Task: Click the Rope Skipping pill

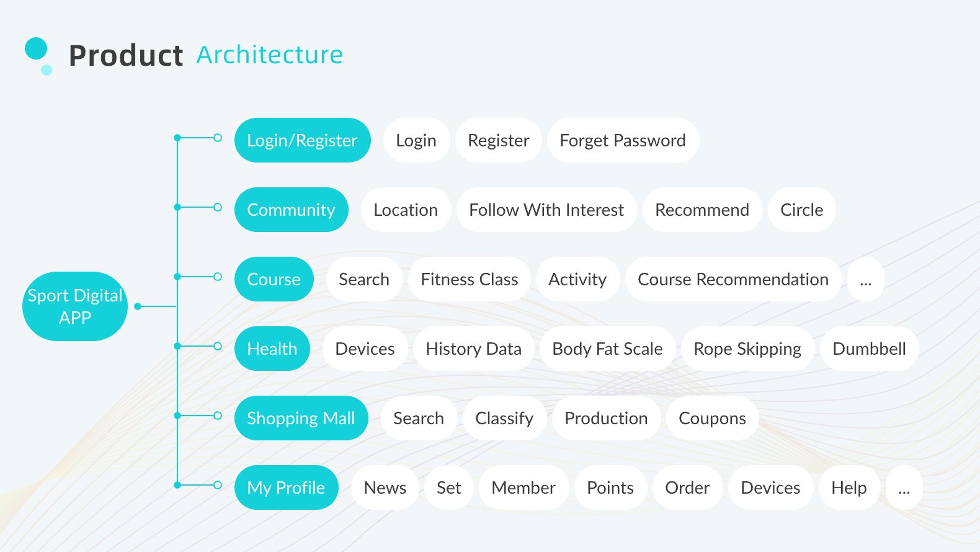Action: click(x=747, y=349)
